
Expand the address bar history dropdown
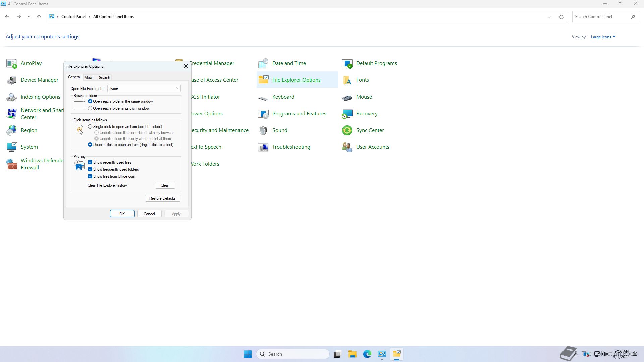[x=549, y=17]
